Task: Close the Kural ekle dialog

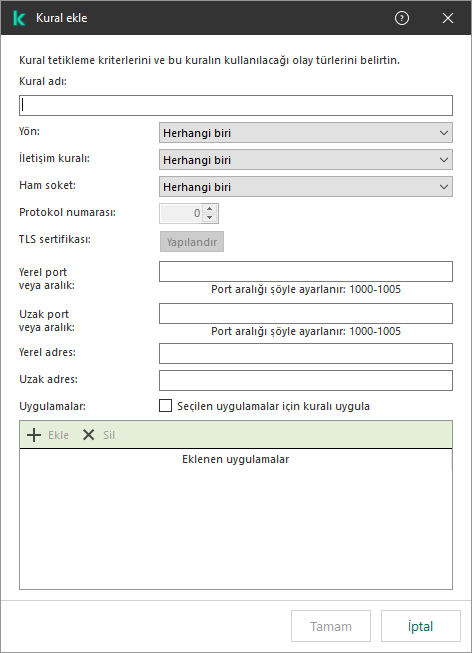Action: tap(448, 18)
